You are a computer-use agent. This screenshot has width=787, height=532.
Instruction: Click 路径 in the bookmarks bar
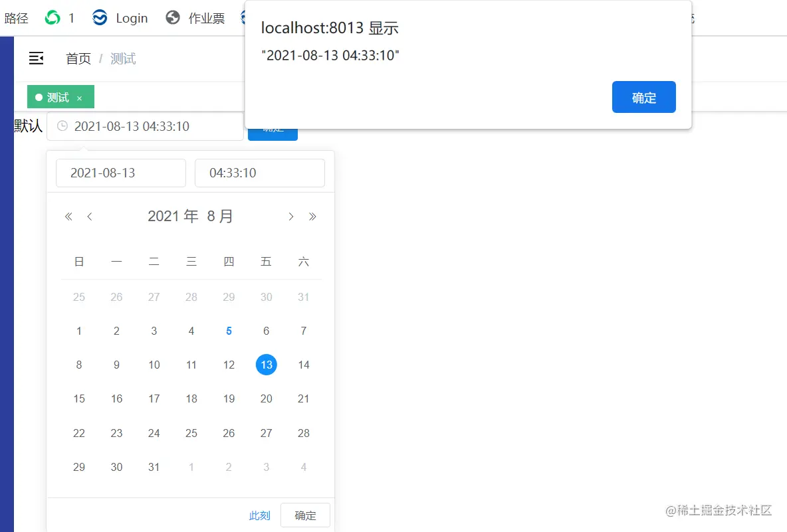coord(17,18)
